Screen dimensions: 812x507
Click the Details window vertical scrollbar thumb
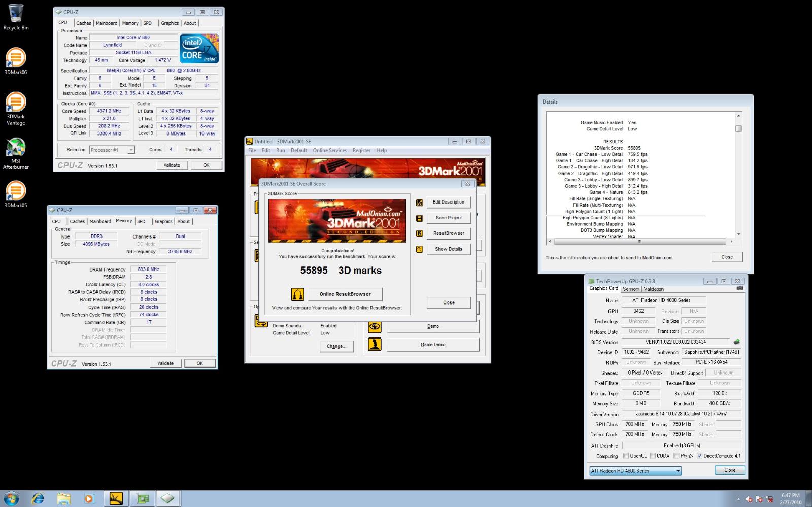tap(738, 128)
